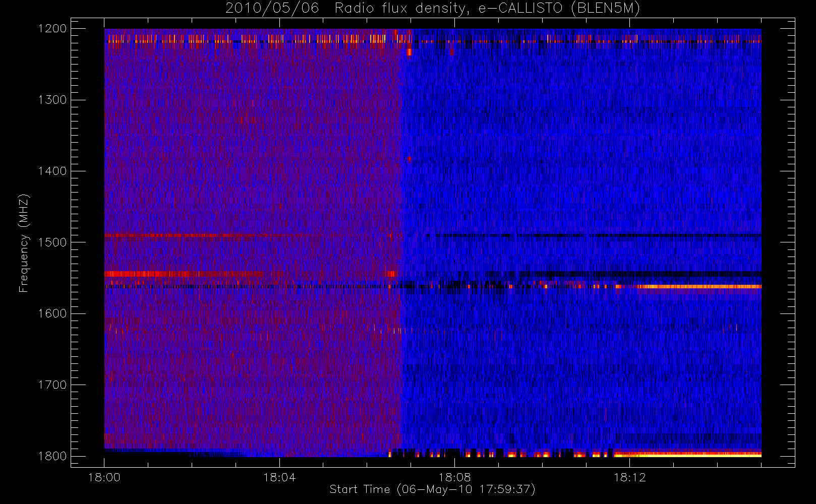This screenshot has width=816, height=504.
Task: Click the 1800 frequency tick label
Action: (x=52, y=456)
